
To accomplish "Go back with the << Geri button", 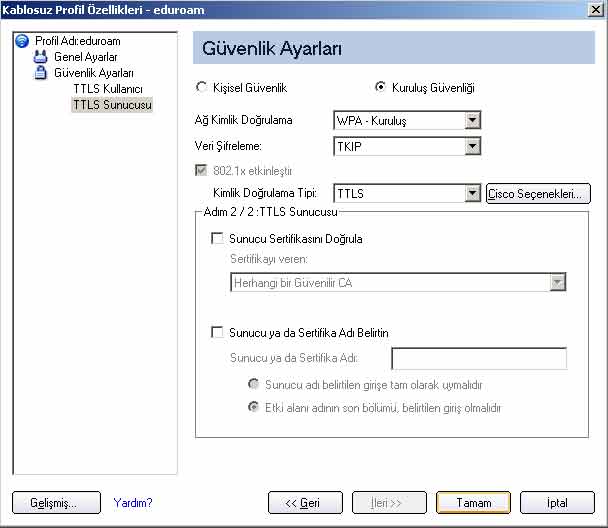I will [x=306, y=502].
